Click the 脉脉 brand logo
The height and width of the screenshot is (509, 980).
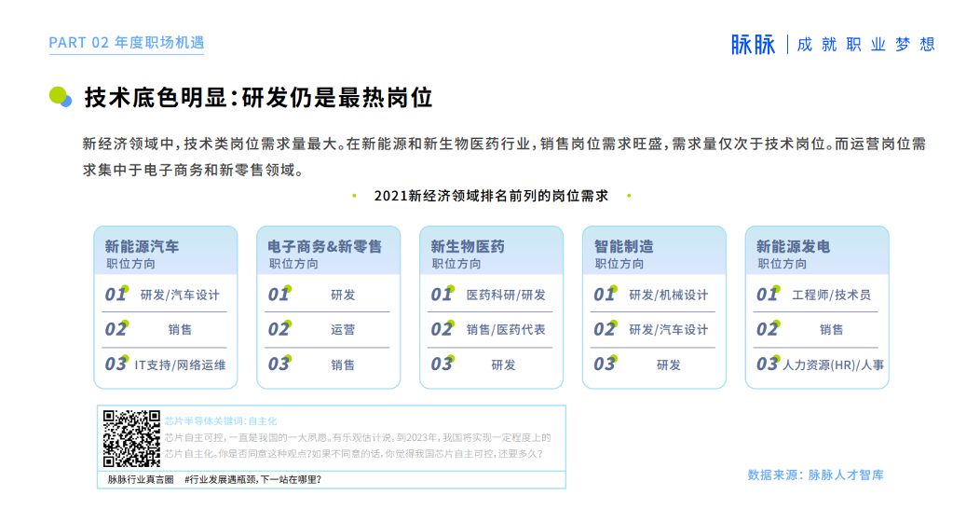click(753, 44)
